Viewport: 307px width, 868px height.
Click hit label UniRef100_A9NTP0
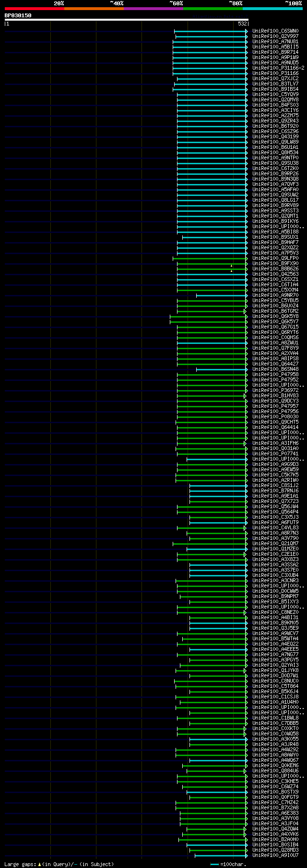[x=275, y=158]
